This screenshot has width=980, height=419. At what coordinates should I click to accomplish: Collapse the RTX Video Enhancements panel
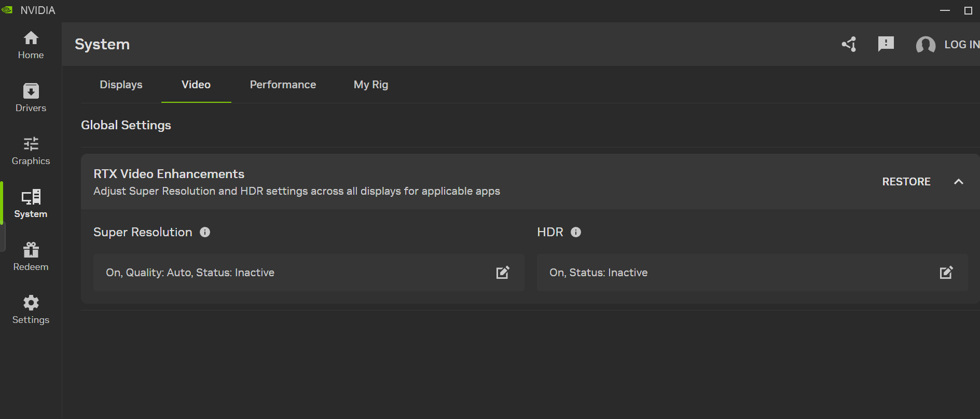pyautogui.click(x=959, y=182)
